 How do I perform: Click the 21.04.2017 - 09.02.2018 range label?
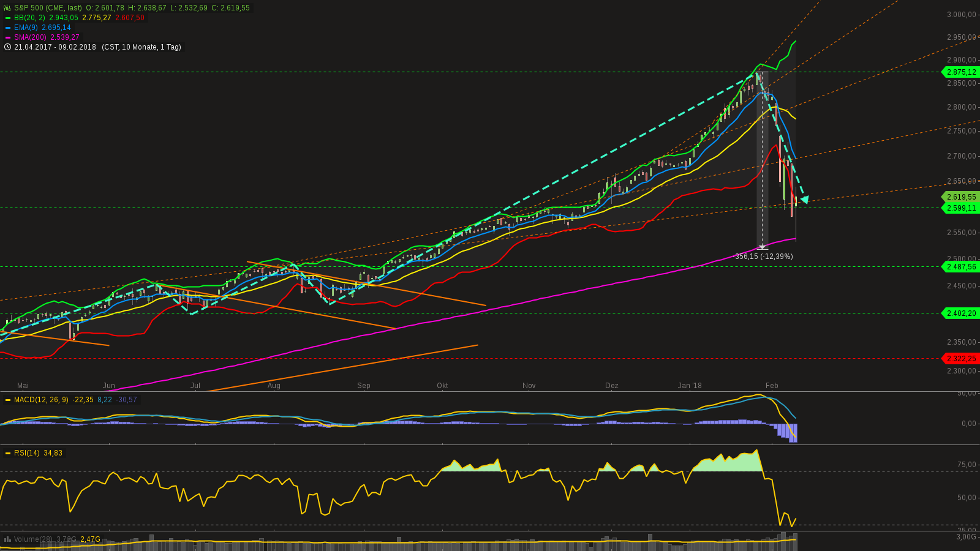click(55, 47)
